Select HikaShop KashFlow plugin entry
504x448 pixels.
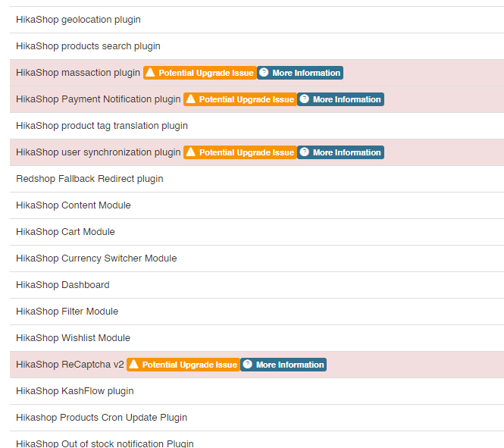tap(74, 391)
